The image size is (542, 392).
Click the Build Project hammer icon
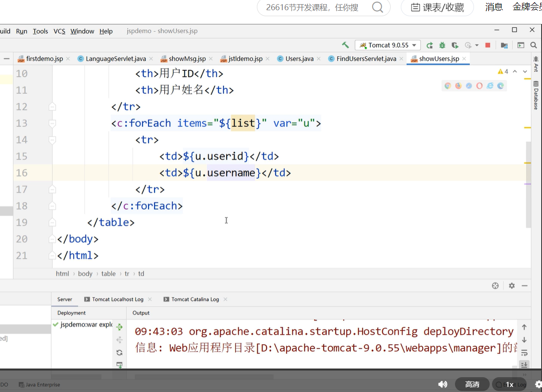(x=345, y=45)
